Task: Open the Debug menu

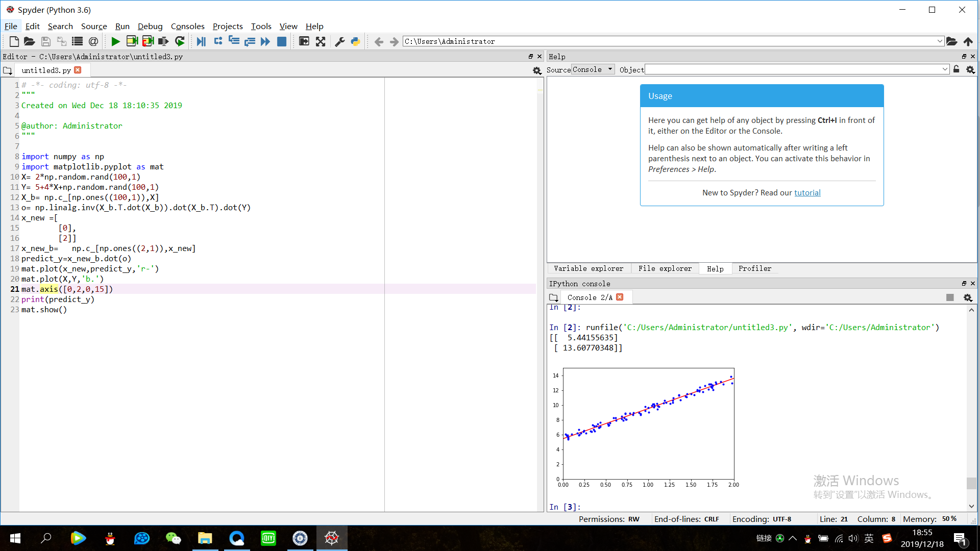Action: tap(150, 26)
